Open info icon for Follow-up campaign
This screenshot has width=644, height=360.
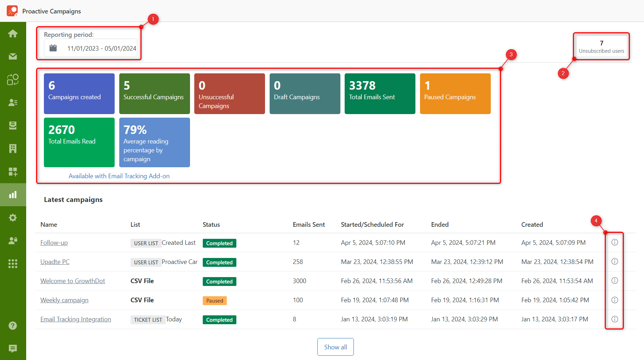pyautogui.click(x=615, y=242)
